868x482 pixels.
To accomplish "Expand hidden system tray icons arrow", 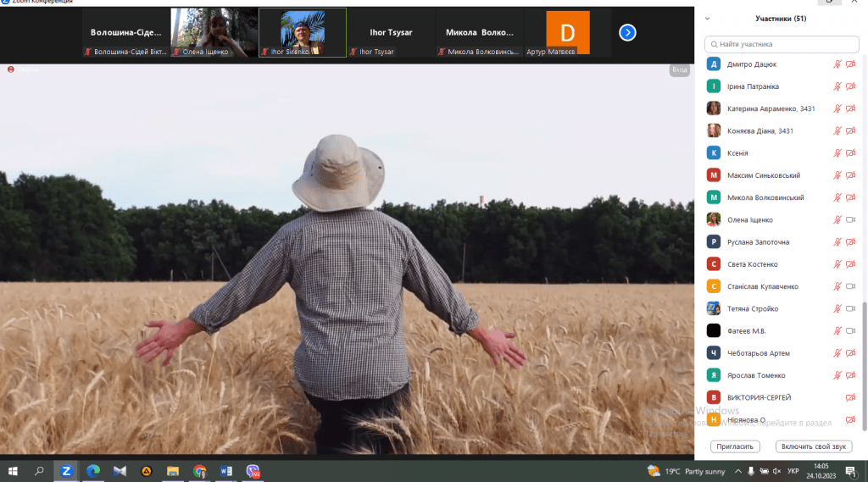I will click(737, 471).
